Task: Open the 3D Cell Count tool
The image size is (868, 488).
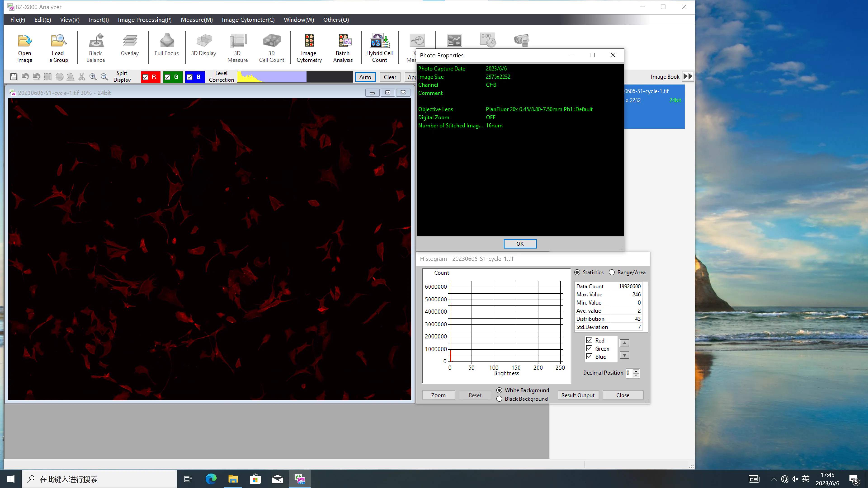Action: click(271, 48)
